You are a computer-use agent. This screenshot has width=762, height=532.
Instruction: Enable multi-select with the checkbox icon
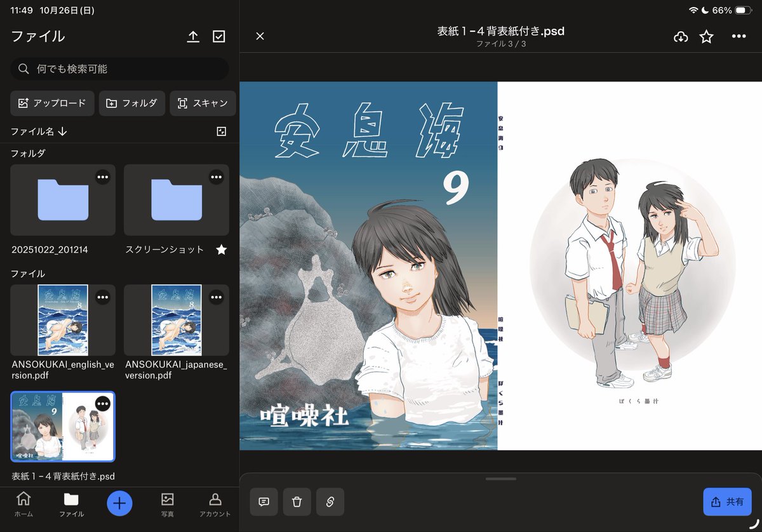tap(219, 37)
